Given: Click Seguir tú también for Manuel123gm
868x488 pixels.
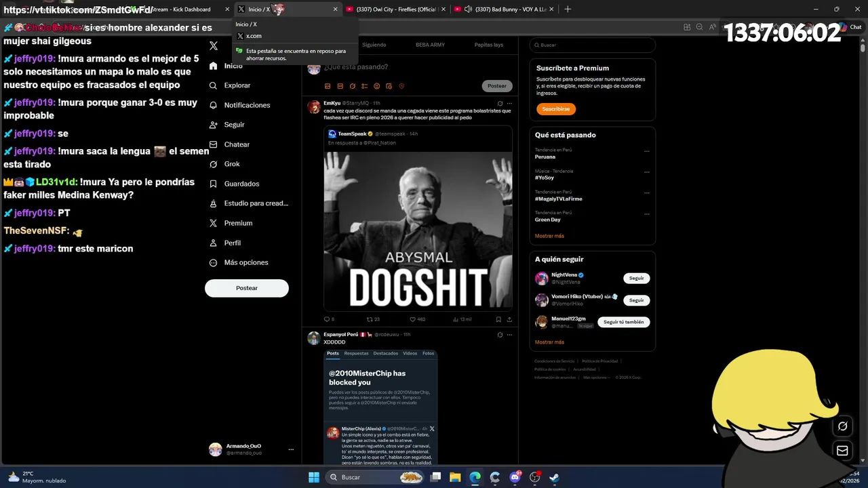Looking at the screenshot, I should coord(623,322).
